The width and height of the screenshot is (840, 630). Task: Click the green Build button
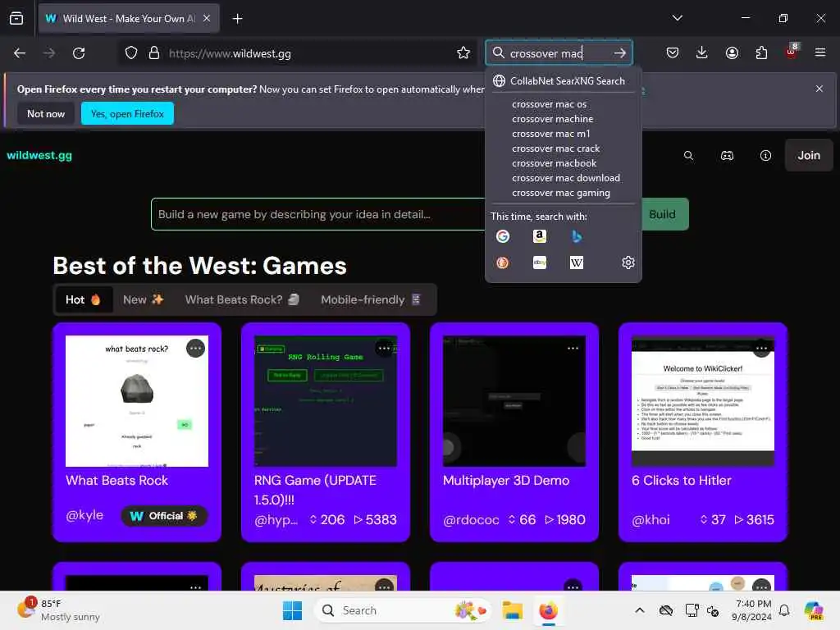coord(664,214)
